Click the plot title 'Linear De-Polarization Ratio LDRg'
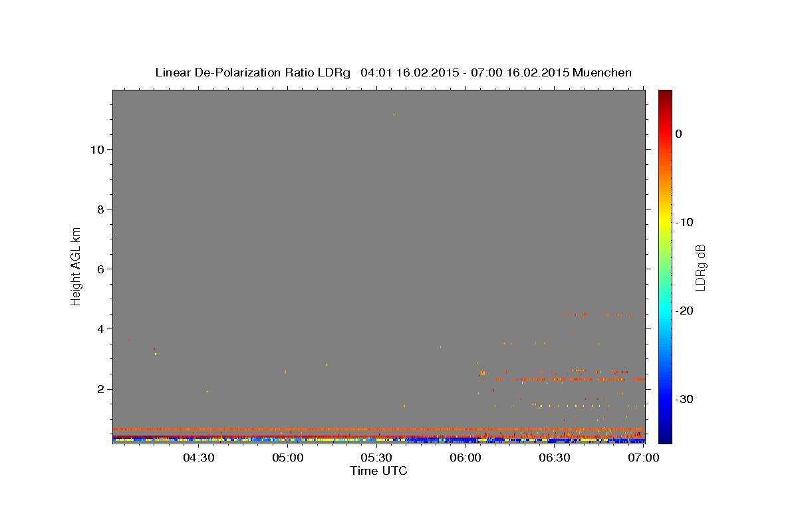798x532 pixels. tap(252, 72)
